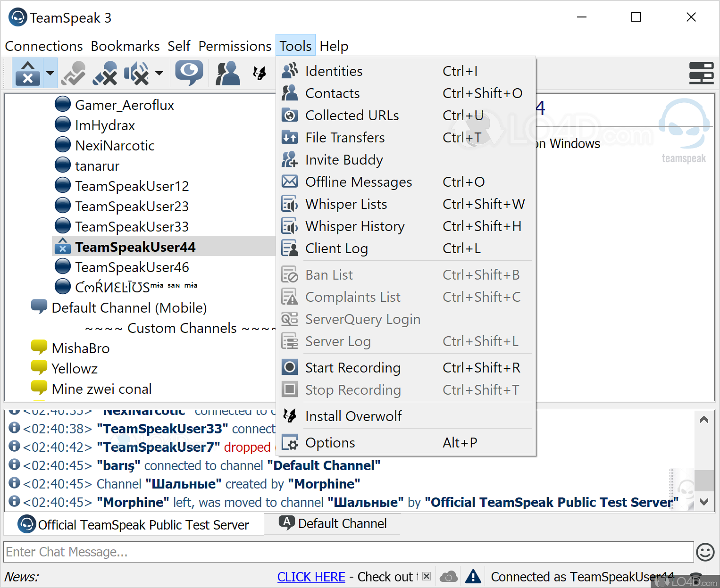Open the contacts toolbar icon
Screen dimensions: 720x588
(228, 73)
